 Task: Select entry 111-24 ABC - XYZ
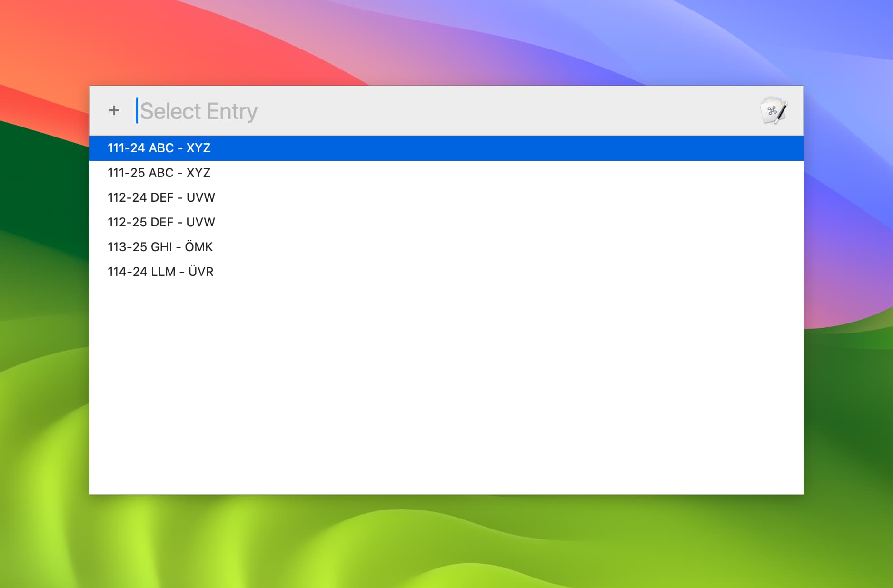coord(446,148)
